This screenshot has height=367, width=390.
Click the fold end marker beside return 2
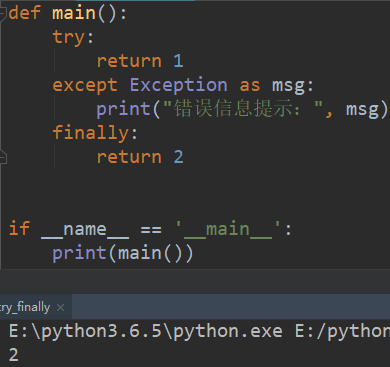coord(3,157)
